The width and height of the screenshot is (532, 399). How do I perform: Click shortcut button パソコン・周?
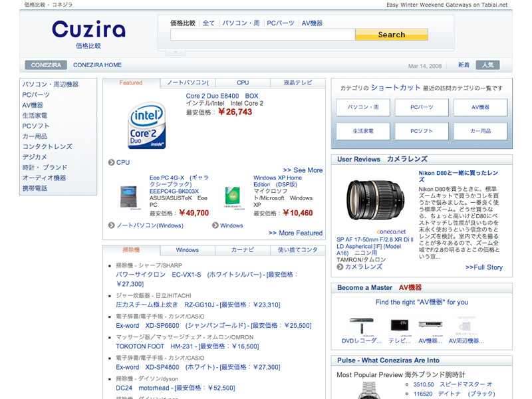(363, 107)
